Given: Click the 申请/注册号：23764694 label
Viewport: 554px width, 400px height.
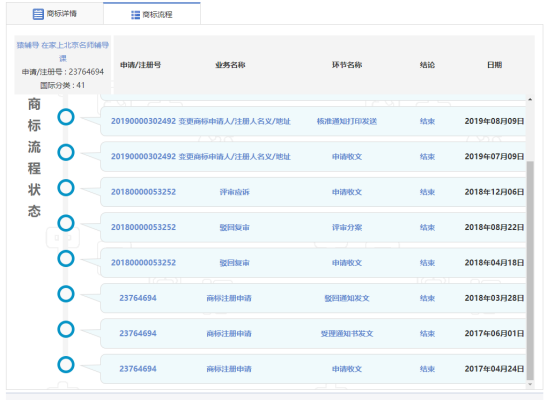Looking at the screenshot, I should pyautogui.click(x=63, y=72).
